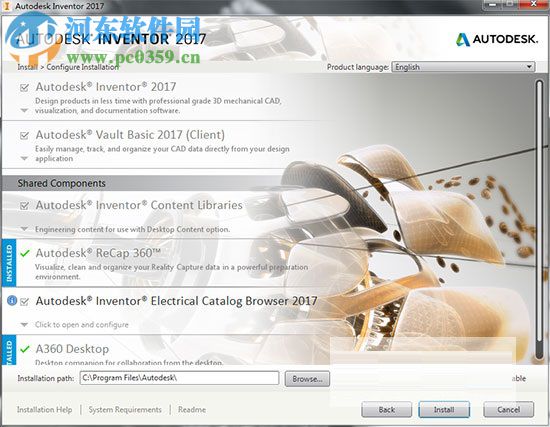The height and width of the screenshot is (427, 550).
Task: Toggle Electrical Catalog Browser 2017 checkbox
Action: pos(24,301)
